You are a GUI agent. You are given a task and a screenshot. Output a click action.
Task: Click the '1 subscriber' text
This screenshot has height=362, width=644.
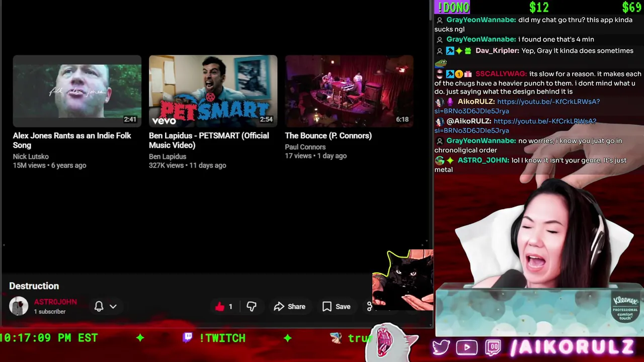(x=50, y=312)
